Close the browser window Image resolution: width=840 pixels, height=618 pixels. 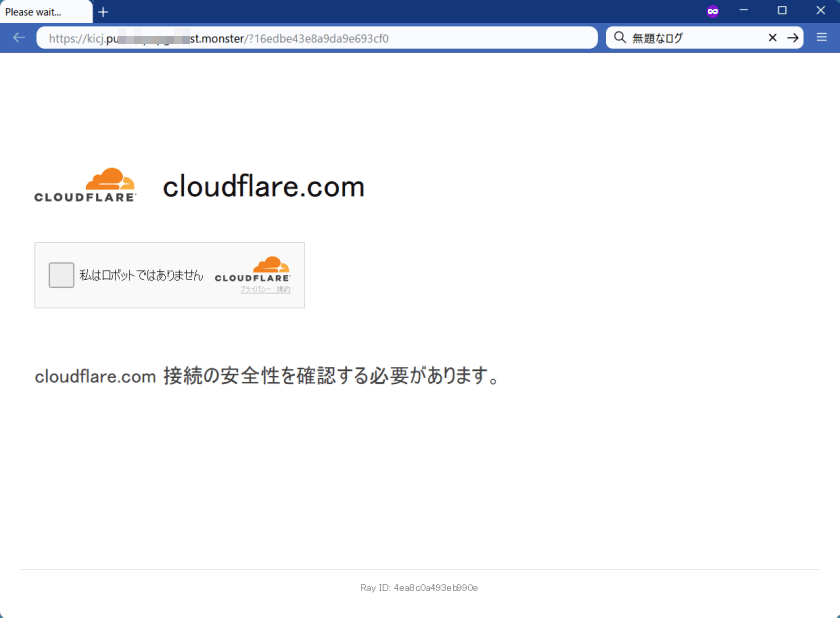[x=821, y=10]
